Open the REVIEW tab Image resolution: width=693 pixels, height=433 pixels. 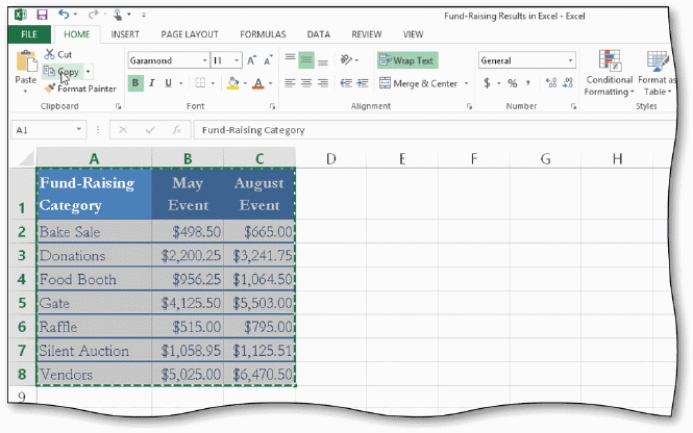coord(366,34)
